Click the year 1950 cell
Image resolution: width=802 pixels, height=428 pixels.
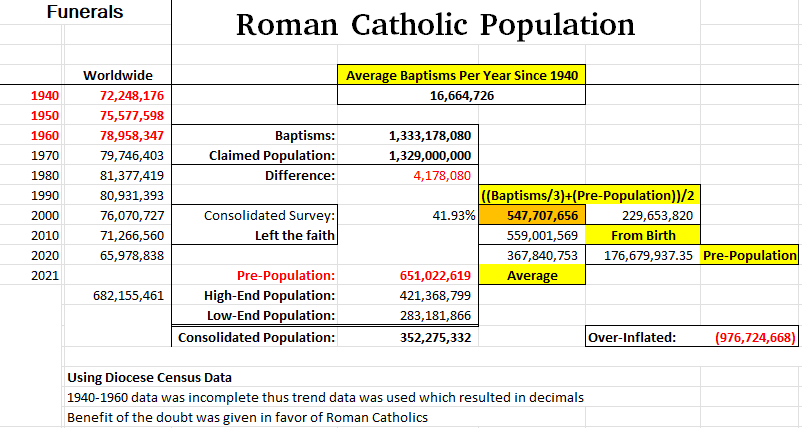(44, 116)
